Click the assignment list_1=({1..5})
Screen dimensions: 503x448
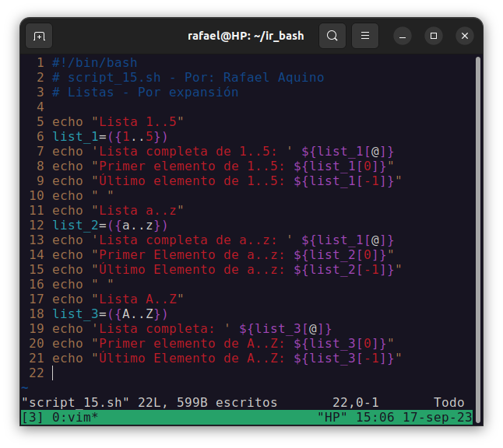[110, 137]
